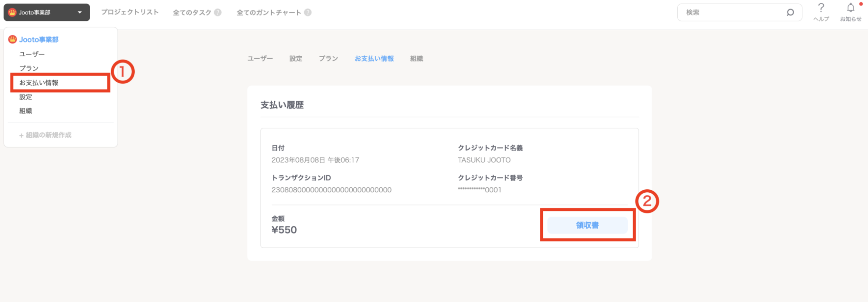Select プラン in the sidebar menu

tap(29, 68)
